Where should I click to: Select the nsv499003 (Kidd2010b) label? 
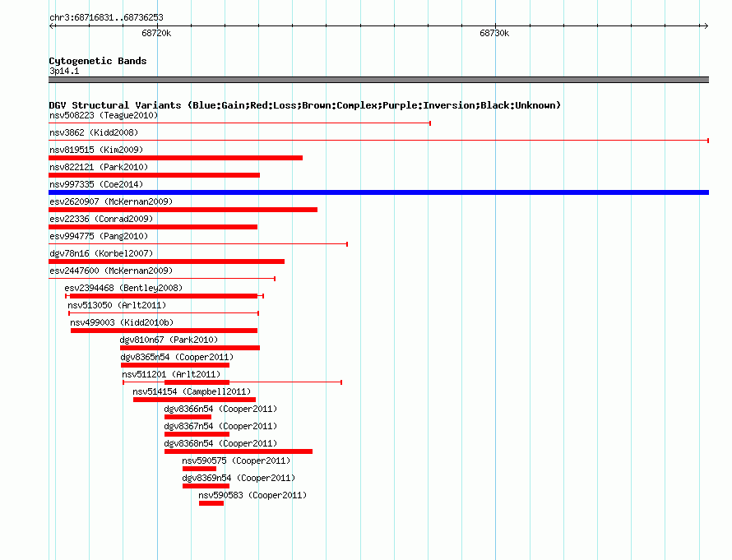coord(122,322)
